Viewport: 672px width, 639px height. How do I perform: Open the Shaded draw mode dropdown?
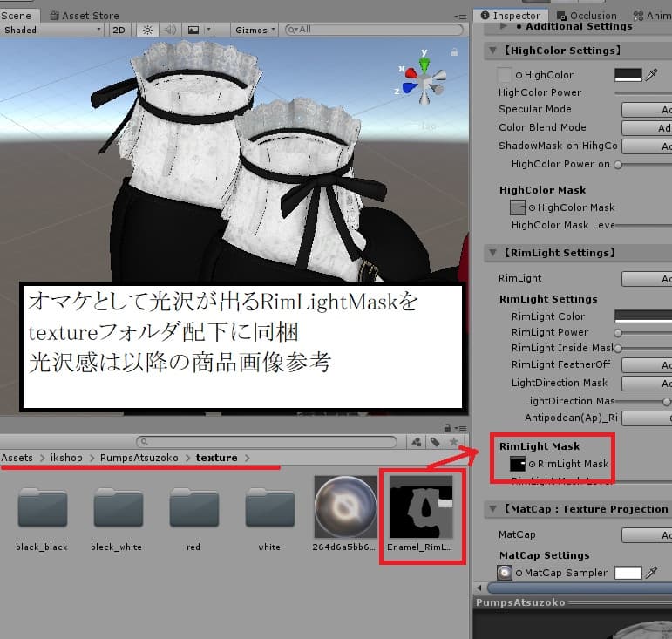coord(51,30)
